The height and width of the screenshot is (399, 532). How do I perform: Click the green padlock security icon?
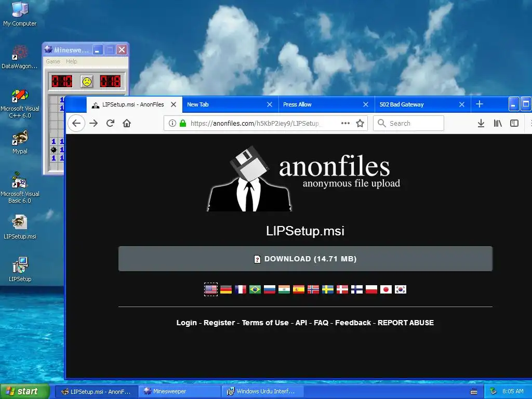[x=183, y=123]
